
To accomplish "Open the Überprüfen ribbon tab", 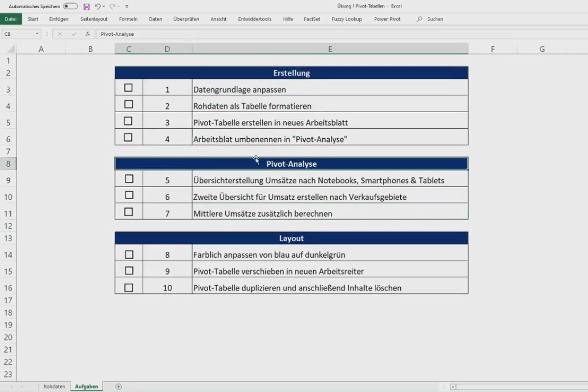I will coord(186,19).
